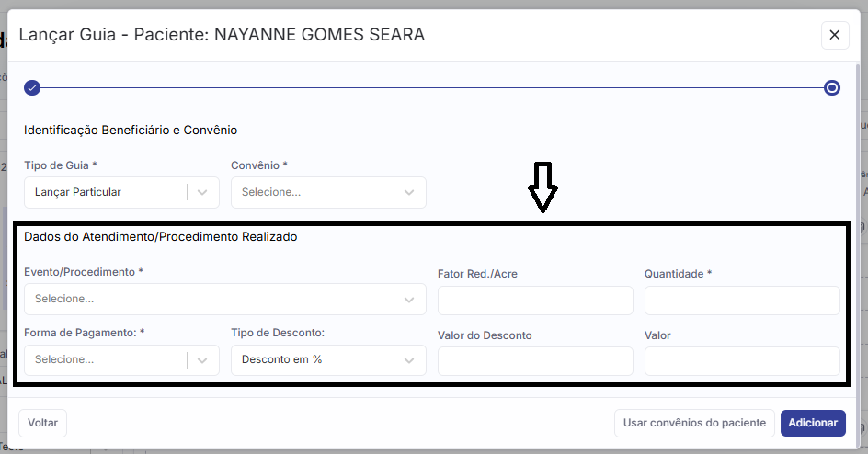868x454 pixels.
Task: Click the Forma de Pagamento Selecione field
Action: coord(106,360)
